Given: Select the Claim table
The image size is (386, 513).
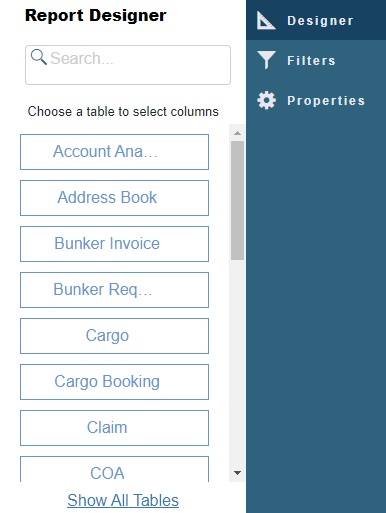Looking at the screenshot, I should (114, 428).
